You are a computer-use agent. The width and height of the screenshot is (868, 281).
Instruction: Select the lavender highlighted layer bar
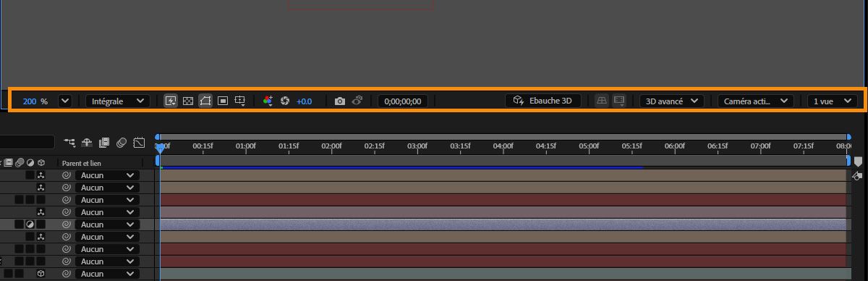[503, 225]
